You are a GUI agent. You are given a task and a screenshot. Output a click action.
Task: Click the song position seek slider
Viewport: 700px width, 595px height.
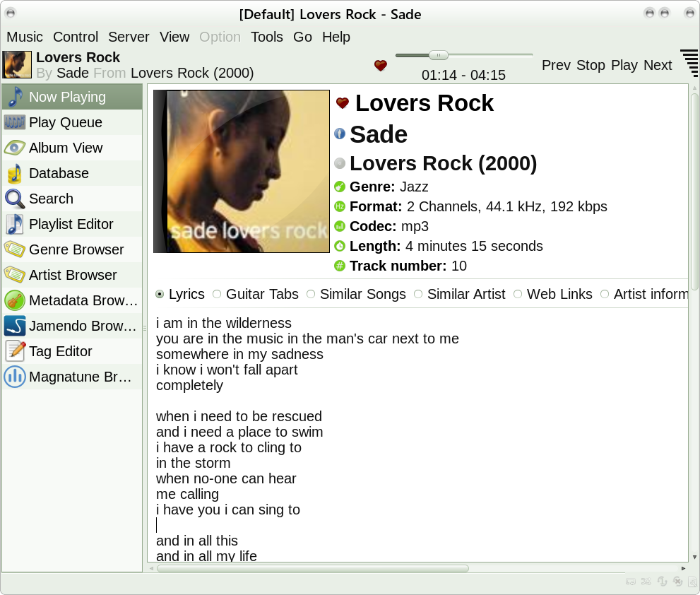[464, 55]
